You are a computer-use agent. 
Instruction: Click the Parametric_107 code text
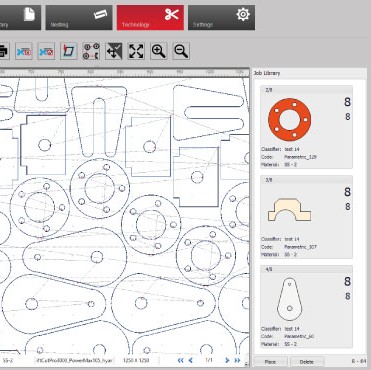tap(300, 247)
